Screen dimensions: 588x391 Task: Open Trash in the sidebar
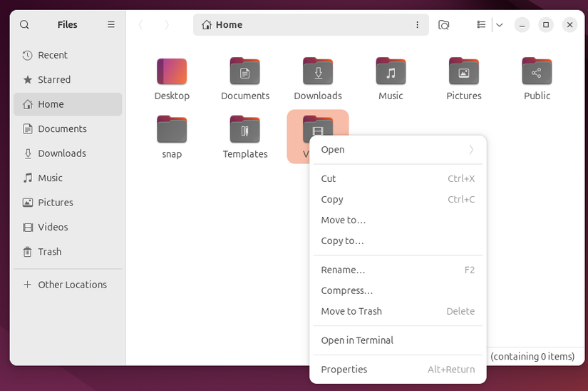[49, 252]
